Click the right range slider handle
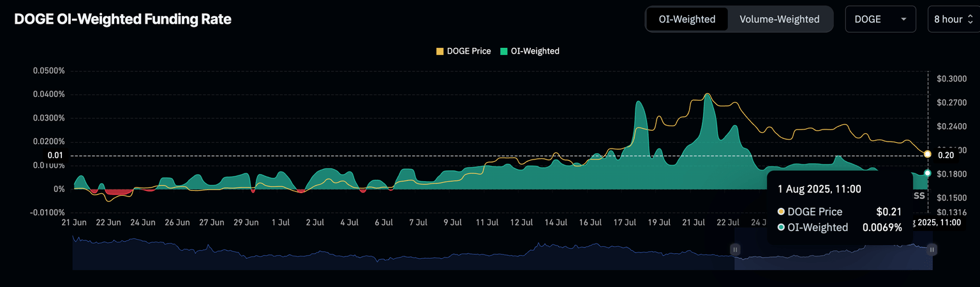This screenshot has width=980, height=287. pos(932,249)
